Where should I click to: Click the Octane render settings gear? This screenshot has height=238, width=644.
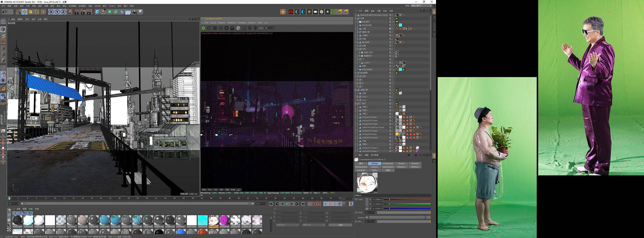[x=226, y=28]
